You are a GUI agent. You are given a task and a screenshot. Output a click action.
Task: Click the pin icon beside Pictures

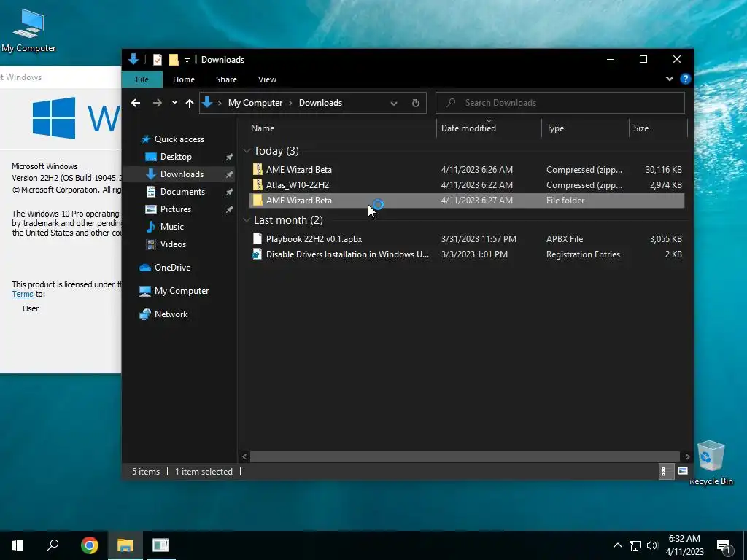229,209
